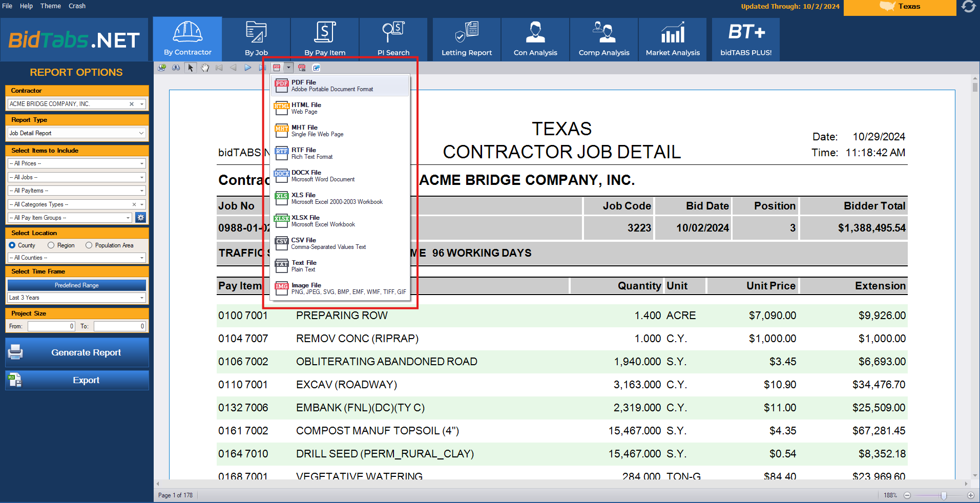This screenshot has height=503, width=980.
Task: Expand the All Jobs dropdown
Action: (142, 177)
